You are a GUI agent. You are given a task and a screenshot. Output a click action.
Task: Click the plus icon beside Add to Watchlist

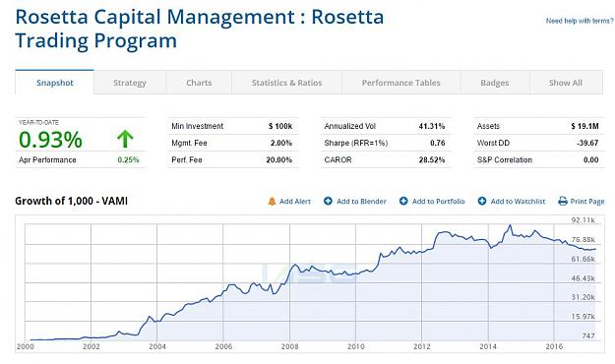[482, 201]
